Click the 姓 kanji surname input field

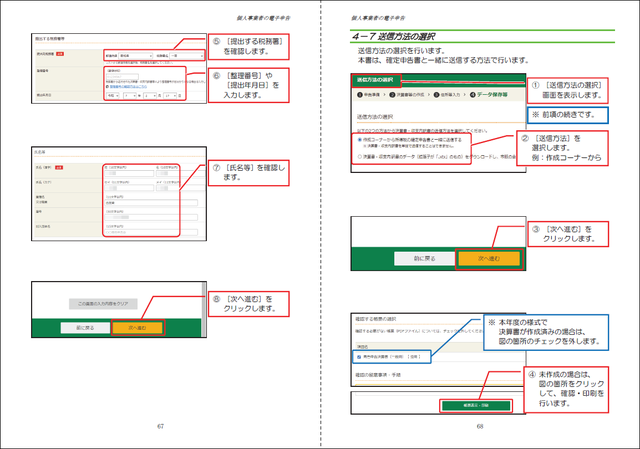click(129, 173)
